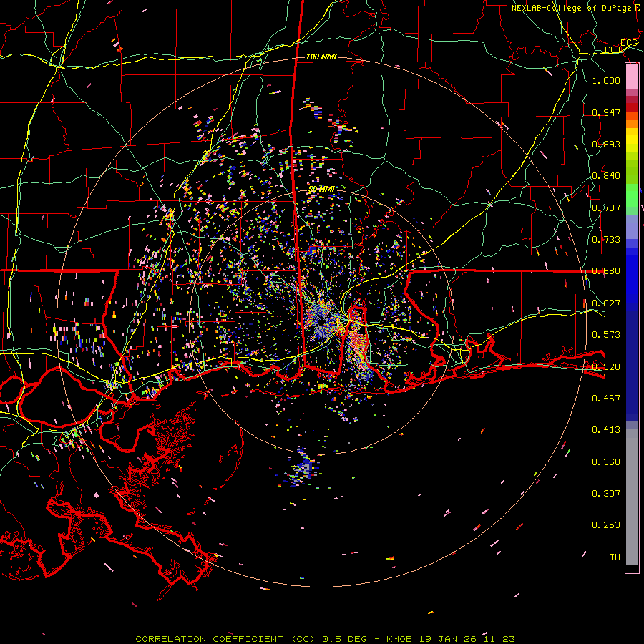
Task: Select the 0.627 legend value
Action: pyautogui.click(x=606, y=303)
